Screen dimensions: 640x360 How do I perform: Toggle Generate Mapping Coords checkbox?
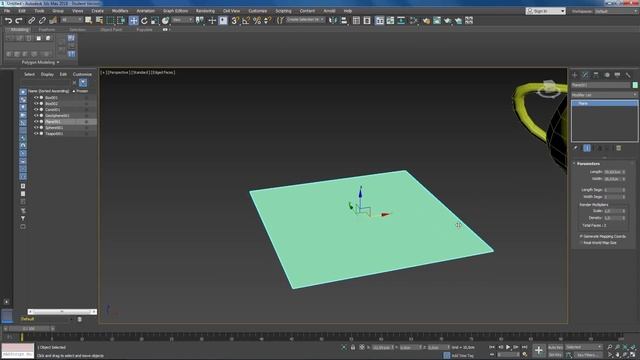point(581,236)
